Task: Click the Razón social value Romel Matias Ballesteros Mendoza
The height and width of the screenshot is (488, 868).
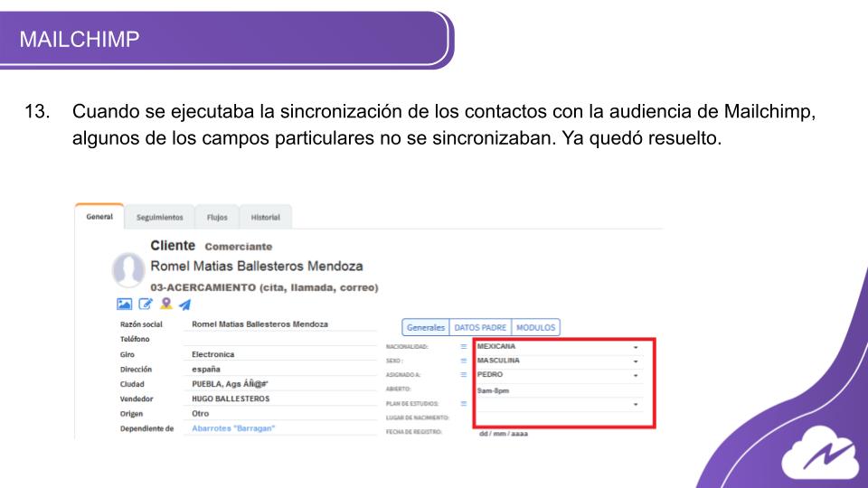Action: tap(259, 324)
